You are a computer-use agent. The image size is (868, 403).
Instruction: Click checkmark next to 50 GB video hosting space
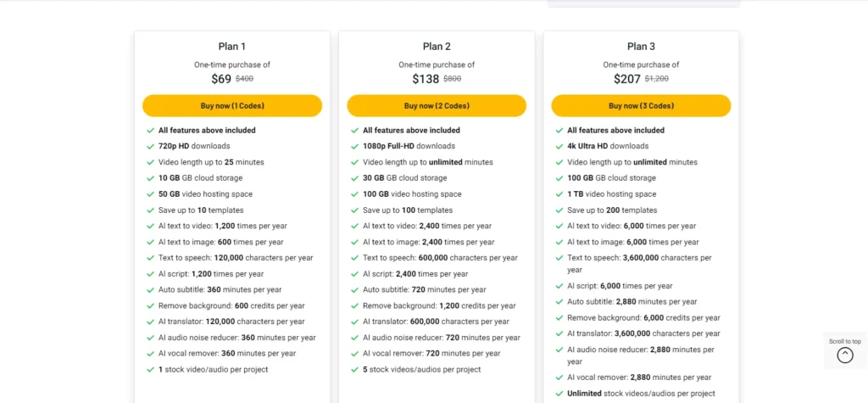pos(150,194)
